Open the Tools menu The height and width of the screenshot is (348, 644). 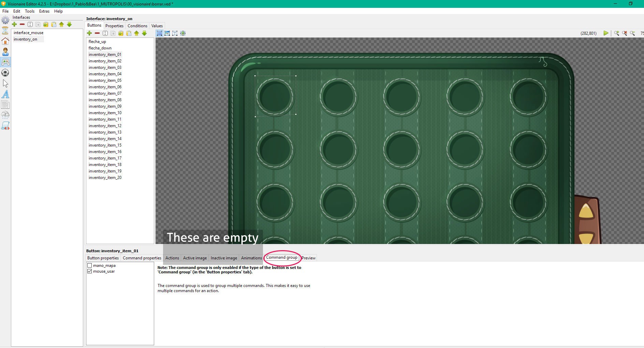point(30,11)
